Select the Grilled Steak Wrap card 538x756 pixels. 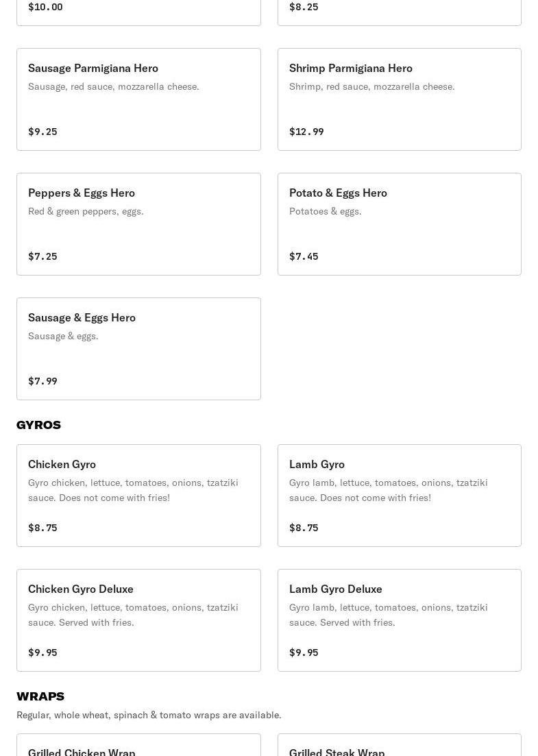pyautogui.click(x=399, y=745)
